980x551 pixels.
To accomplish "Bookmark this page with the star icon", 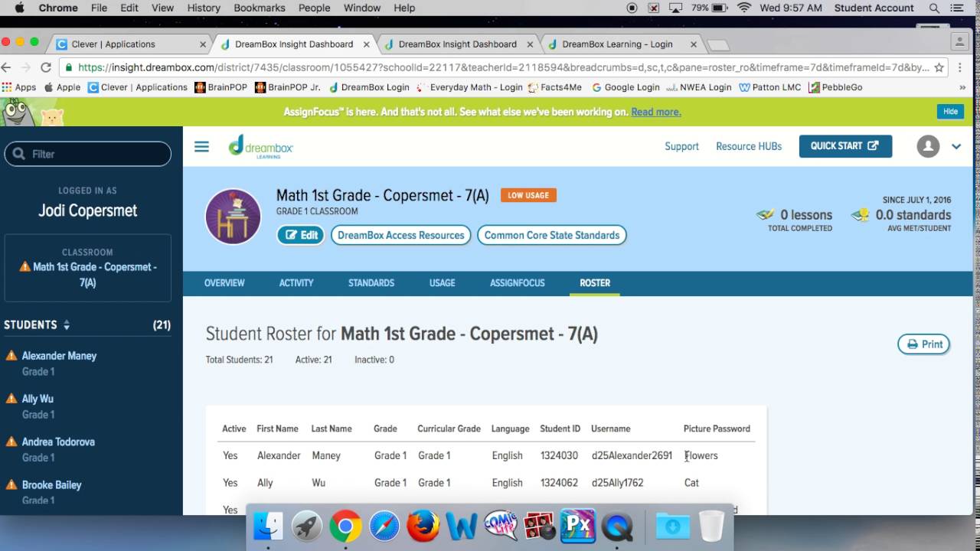I will (939, 67).
